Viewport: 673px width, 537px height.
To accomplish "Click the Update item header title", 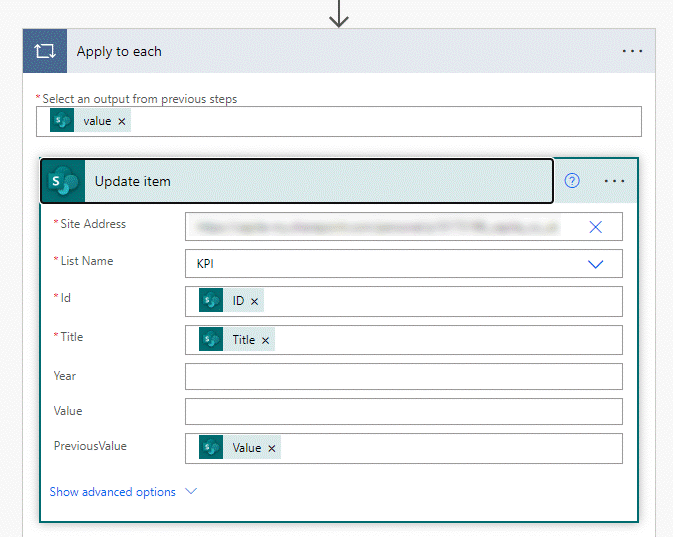I will click(133, 181).
